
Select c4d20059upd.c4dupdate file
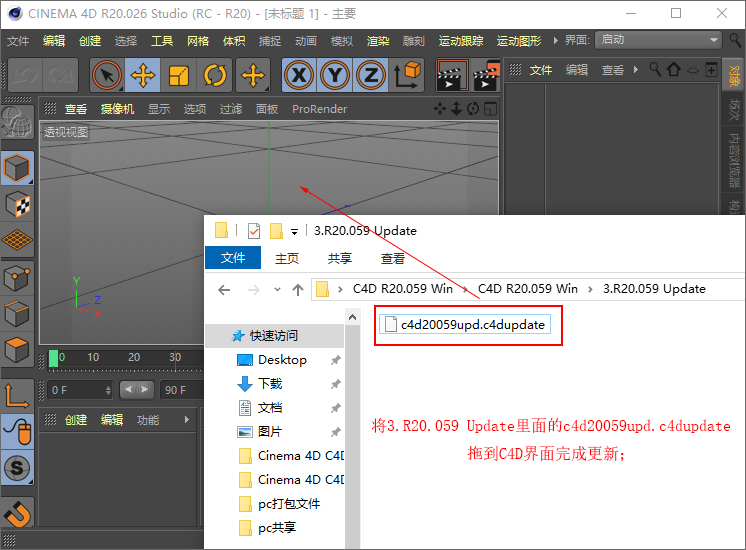click(465, 324)
